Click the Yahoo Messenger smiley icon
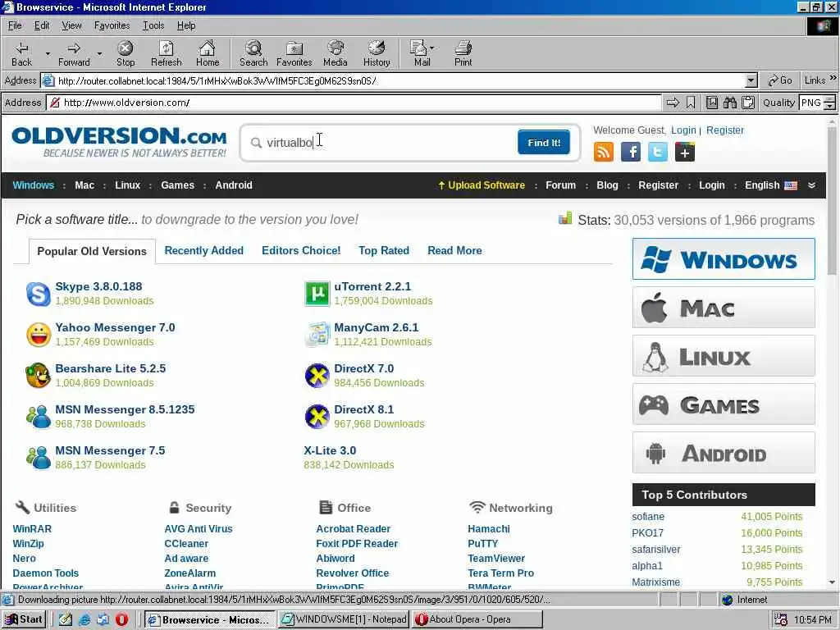 pos(39,335)
